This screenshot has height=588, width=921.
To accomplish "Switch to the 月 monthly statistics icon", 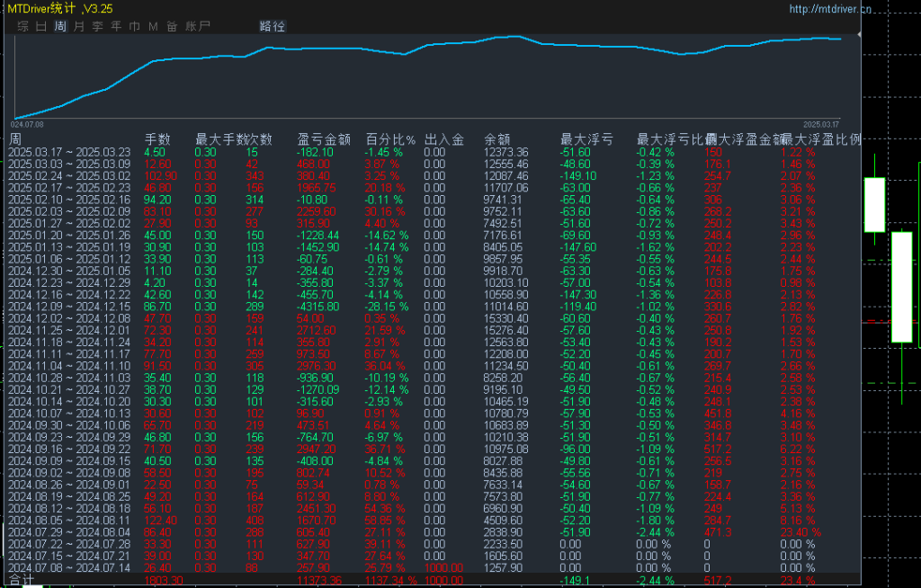I will coord(80,26).
